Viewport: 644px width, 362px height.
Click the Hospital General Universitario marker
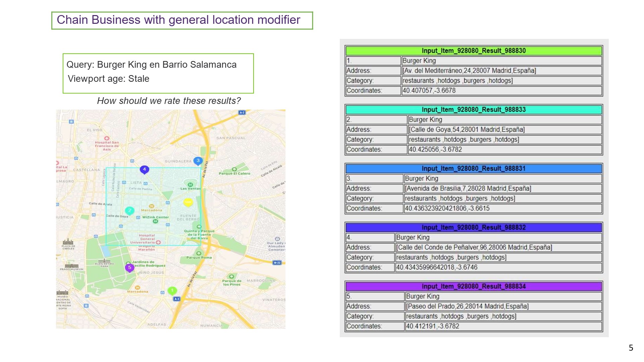point(158,242)
